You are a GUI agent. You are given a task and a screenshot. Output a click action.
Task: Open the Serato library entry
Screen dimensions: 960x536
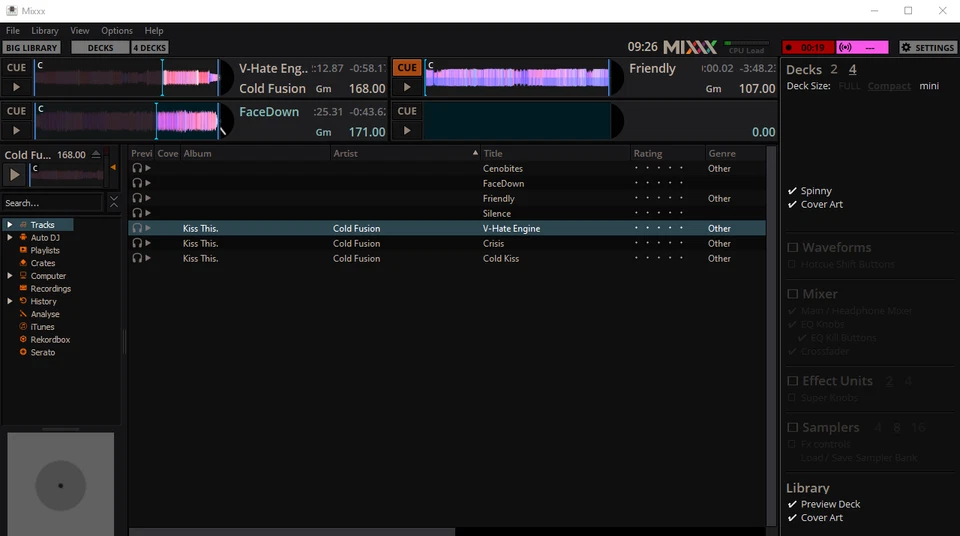coord(43,352)
